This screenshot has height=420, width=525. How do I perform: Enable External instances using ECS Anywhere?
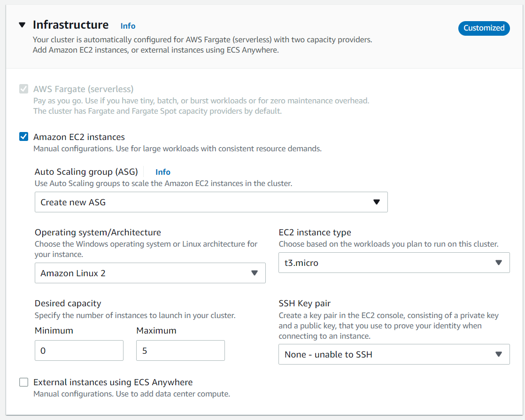[x=23, y=382]
